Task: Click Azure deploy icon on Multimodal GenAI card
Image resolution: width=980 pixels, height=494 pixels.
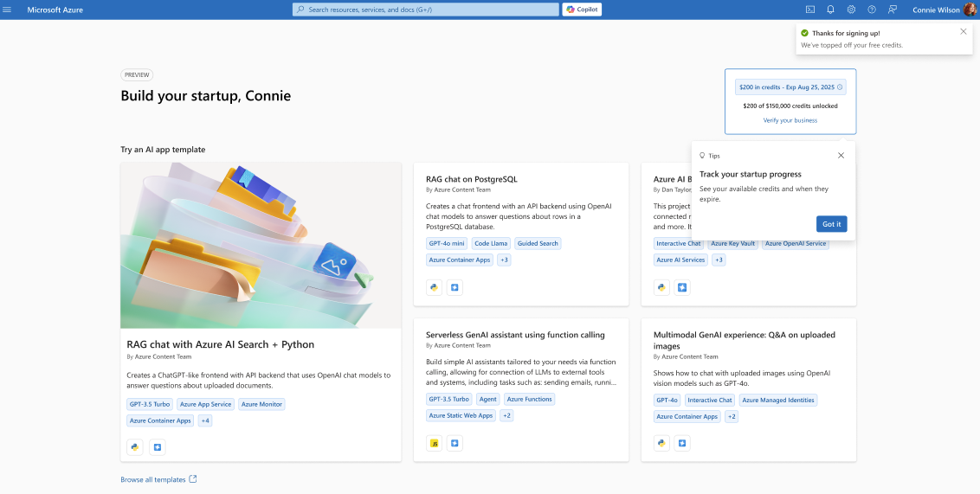Action: 682,444
